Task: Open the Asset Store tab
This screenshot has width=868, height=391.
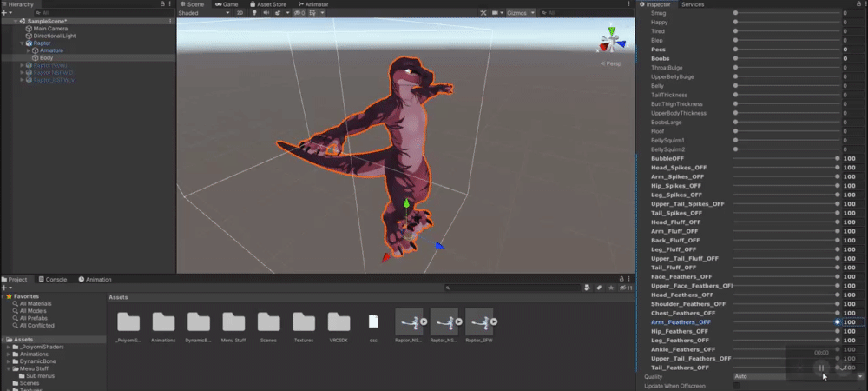Action: point(267,4)
